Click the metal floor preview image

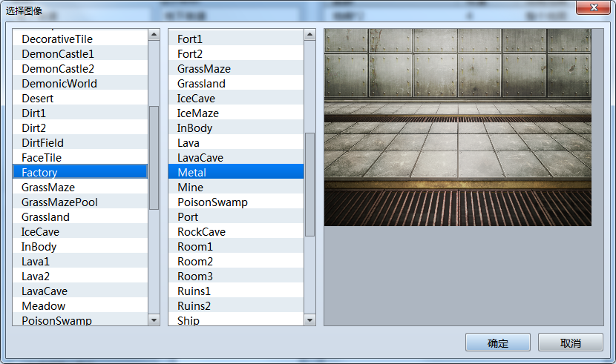coord(458,127)
